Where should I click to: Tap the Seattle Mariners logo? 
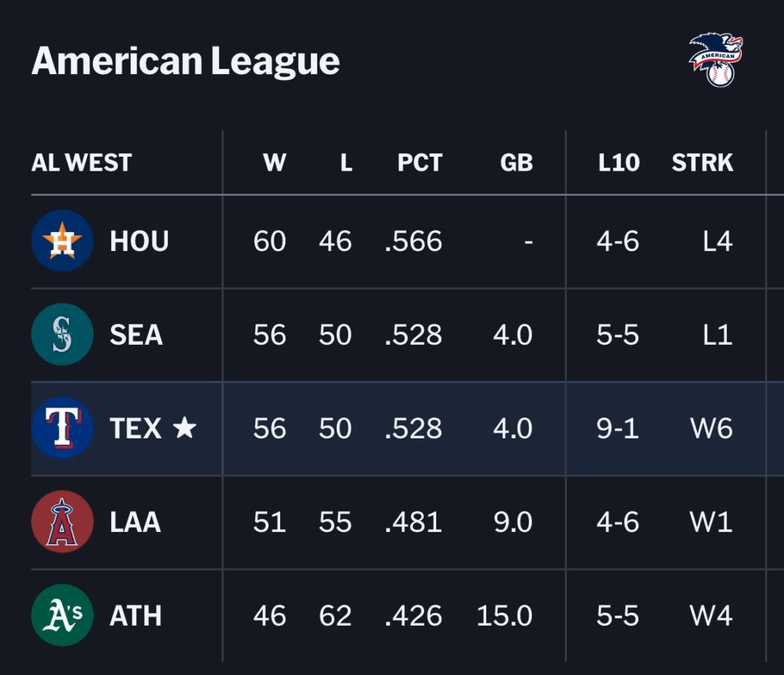[62, 335]
